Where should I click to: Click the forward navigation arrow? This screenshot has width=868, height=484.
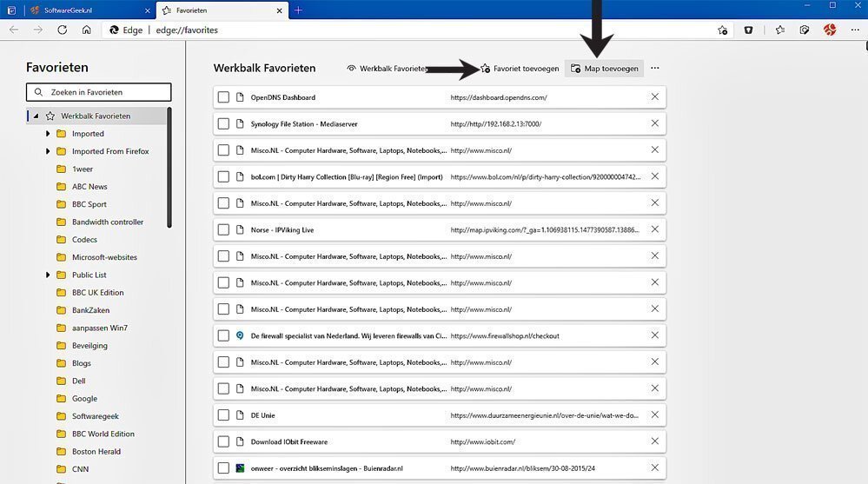click(37, 30)
